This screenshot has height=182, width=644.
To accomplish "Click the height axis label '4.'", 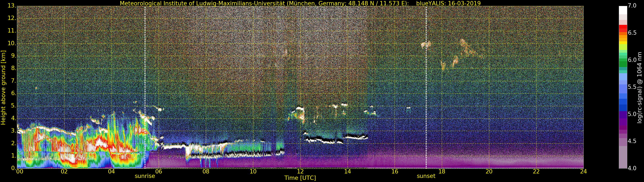I will [14, 118].
